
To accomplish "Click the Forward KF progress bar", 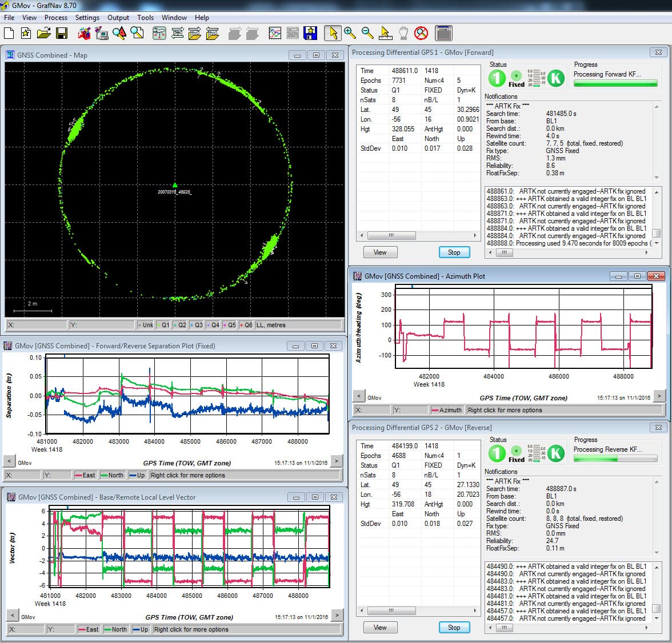I will pyautogui.click(x=615, y=83).
